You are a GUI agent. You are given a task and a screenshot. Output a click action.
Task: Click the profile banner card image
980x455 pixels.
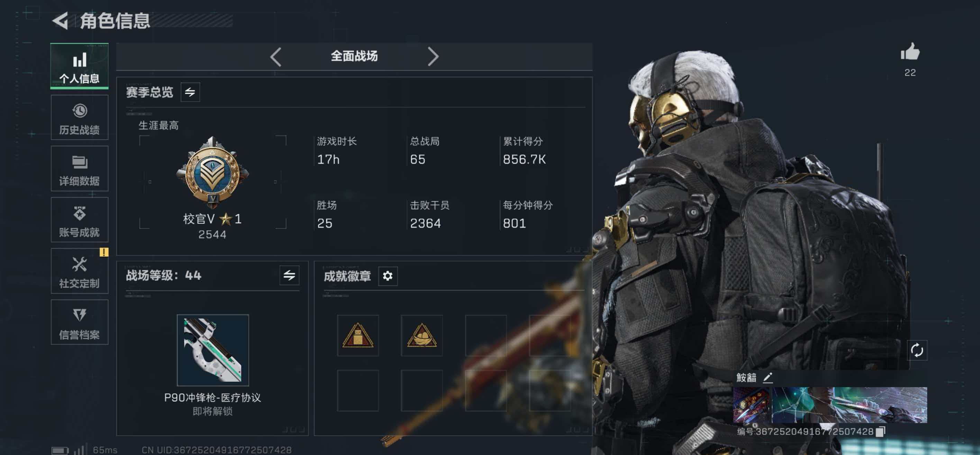point(830,405)
